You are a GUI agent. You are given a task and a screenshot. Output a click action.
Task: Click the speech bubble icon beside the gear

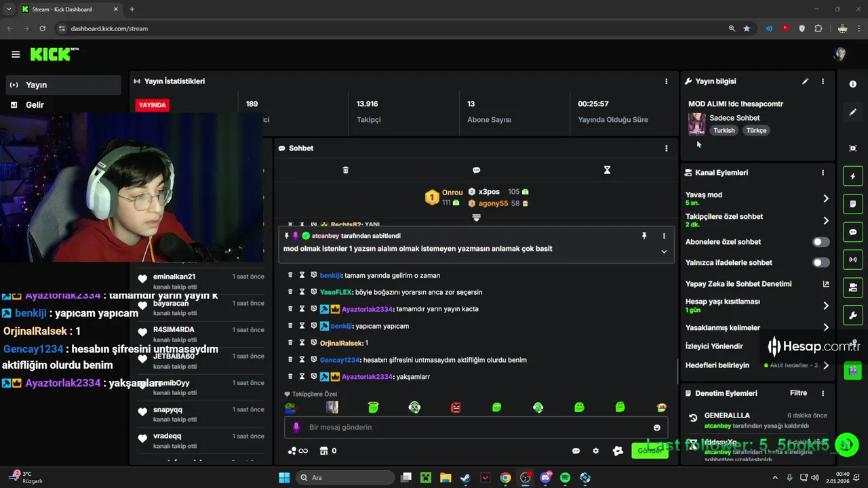[x=576, y=451]
